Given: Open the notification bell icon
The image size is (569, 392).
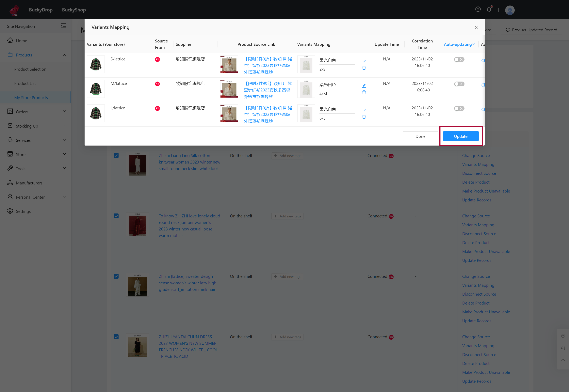Looking at the screenshot, I should pyautogui.click(x=489, y=9).
